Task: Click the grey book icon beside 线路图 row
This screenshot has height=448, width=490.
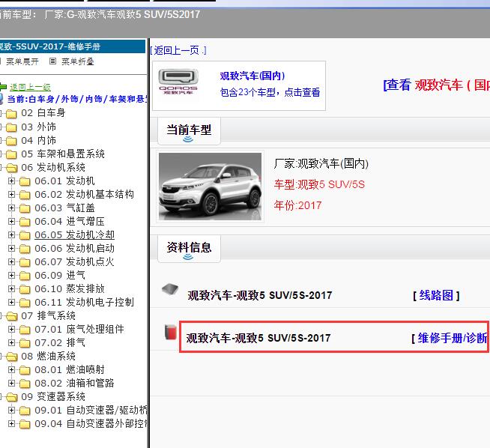Action: tap(170, 289)
